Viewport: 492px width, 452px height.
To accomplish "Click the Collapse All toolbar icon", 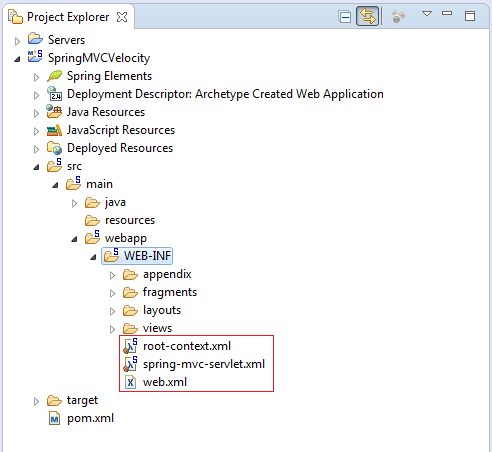I will pyautogui.click(x=345, y=16).
